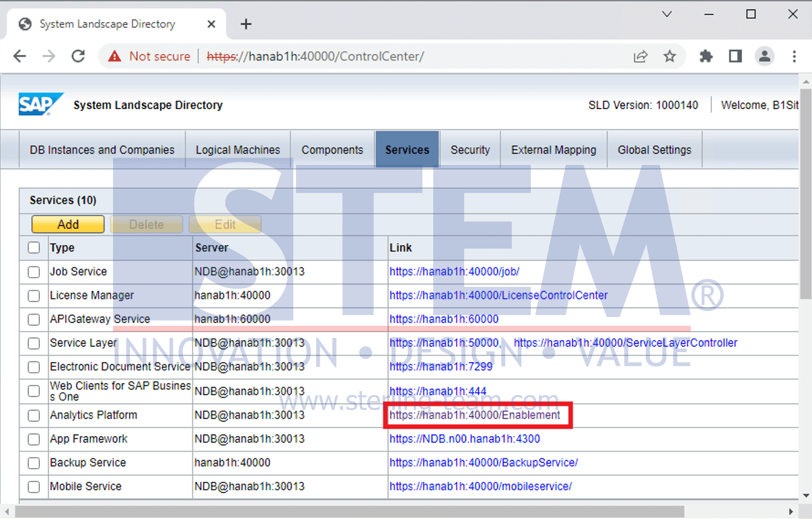Check the Backup Service row checkbox
Screen dimensions: 812x519
point(34,463)
